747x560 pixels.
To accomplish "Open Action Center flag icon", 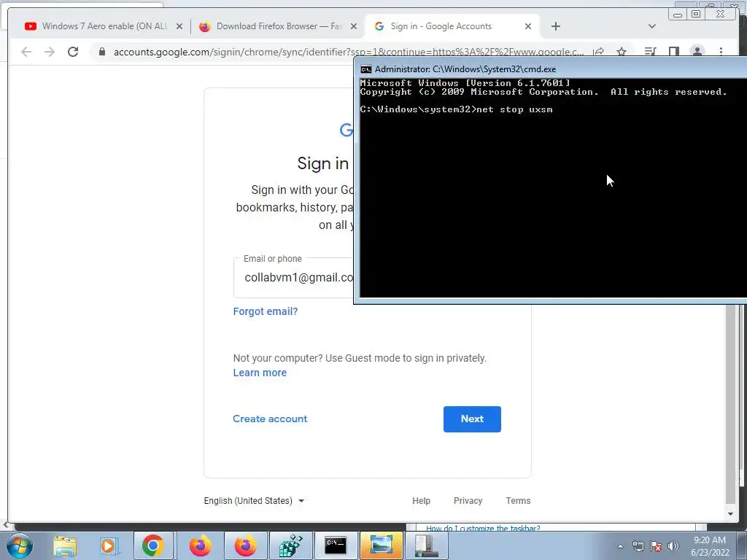I will pyautogui.click(x=656, y=546).
